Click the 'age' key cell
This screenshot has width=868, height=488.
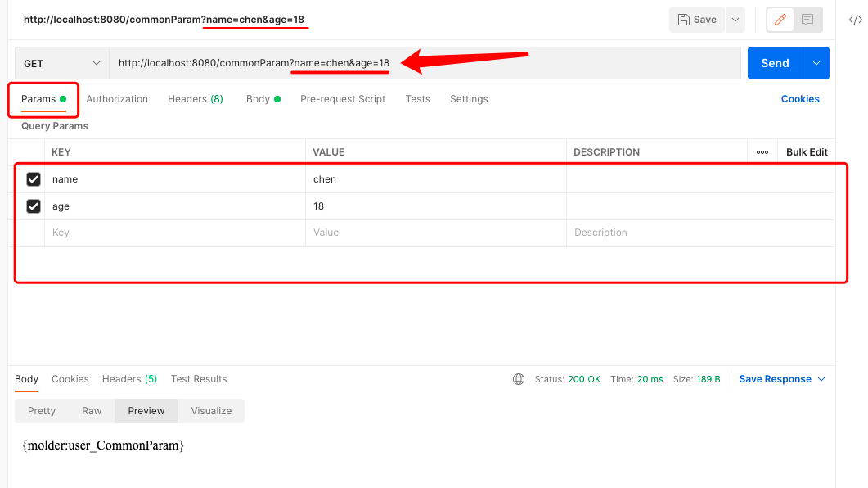point(175,206)
